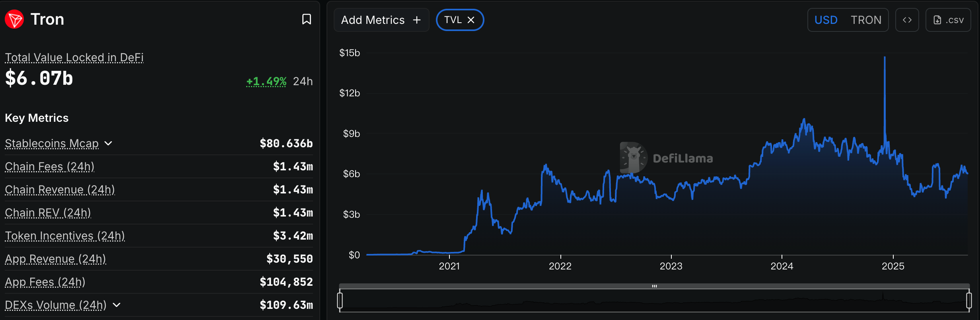The height and width of the screenshot is (320, 980).
Task: Expand the DEXs Volume breakdown
Action: pyautogui.click(x=116, y=305)
